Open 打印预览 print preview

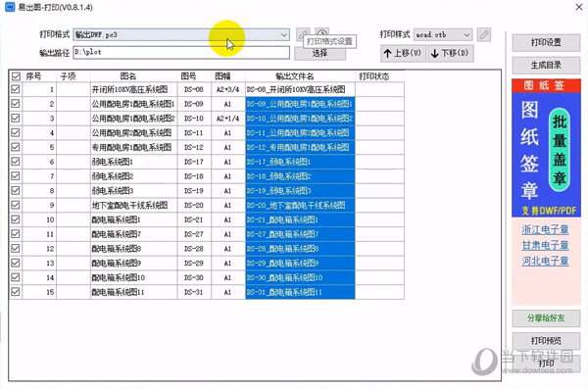click(x=546, y=341)
